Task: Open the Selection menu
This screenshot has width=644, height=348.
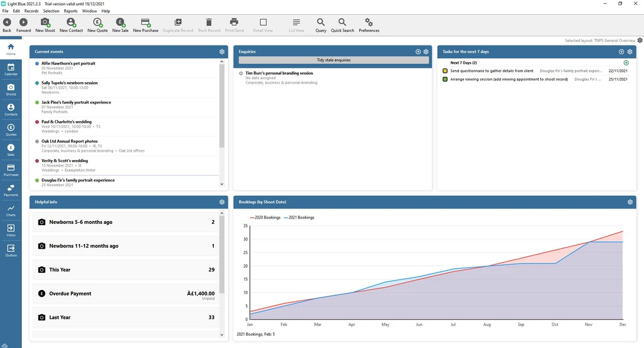Action: (51, 11)
